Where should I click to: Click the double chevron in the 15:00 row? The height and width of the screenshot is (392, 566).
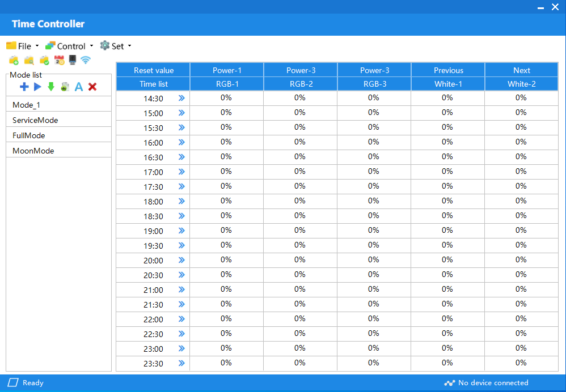181,113
